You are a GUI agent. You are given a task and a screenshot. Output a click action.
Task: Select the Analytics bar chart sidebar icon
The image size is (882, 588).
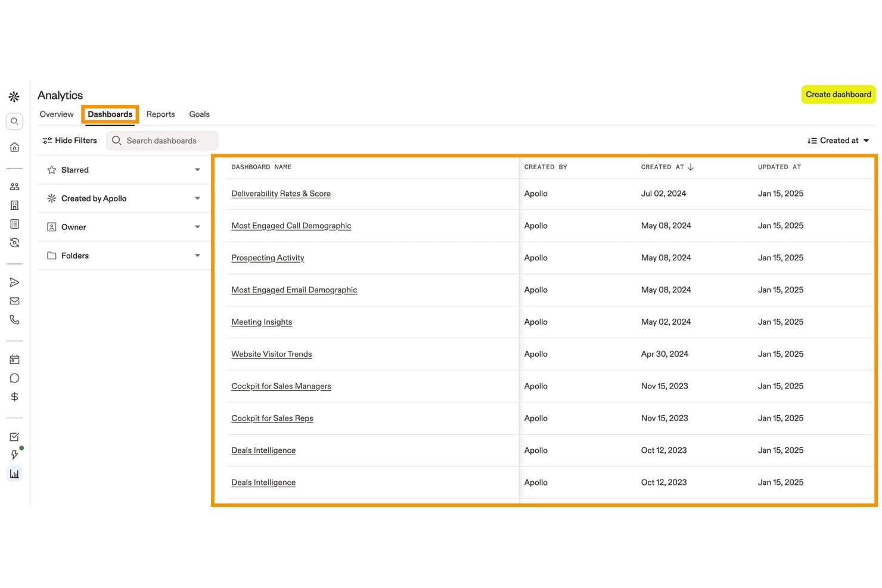point(15,474)
